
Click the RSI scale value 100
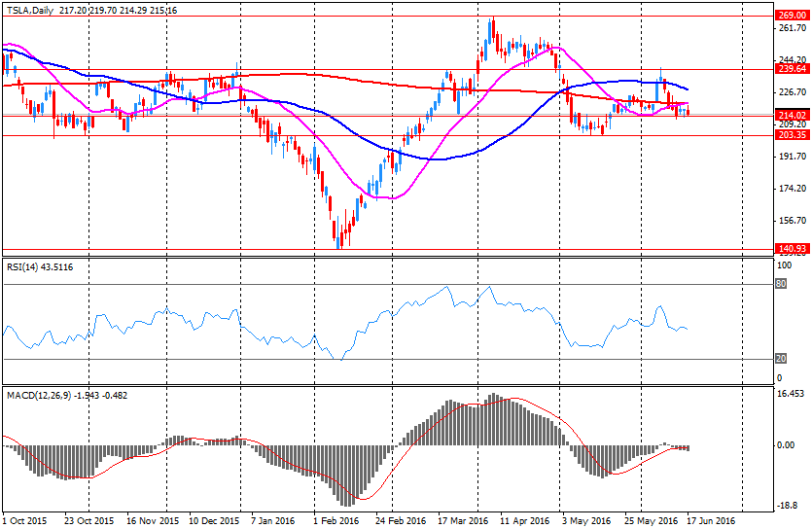(x=785, y=265)
